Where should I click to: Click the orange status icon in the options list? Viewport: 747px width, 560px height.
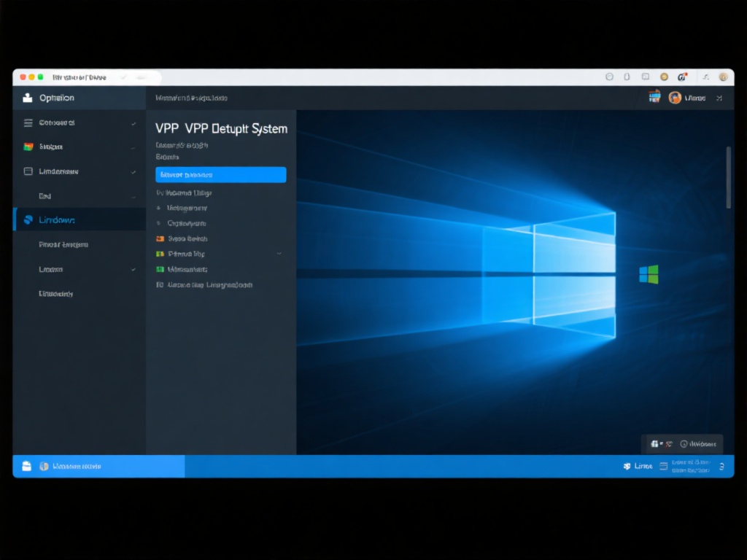pyautogui.click(x=160, y=238)
